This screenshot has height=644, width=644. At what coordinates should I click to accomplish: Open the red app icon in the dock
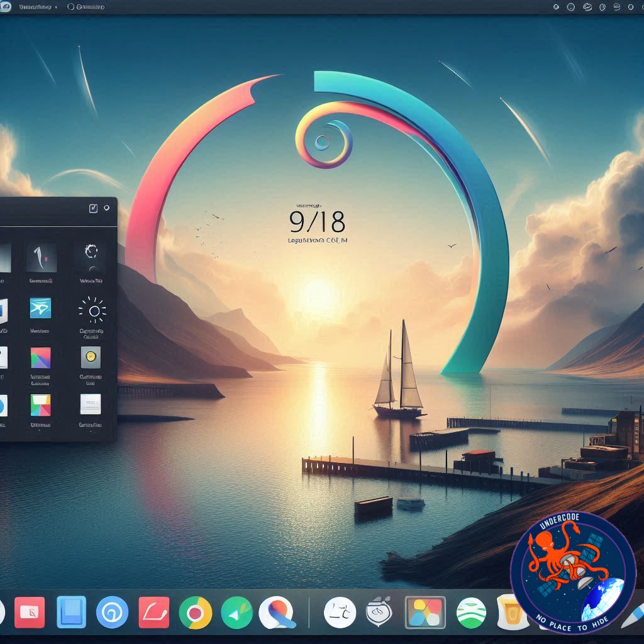[30, 613]
